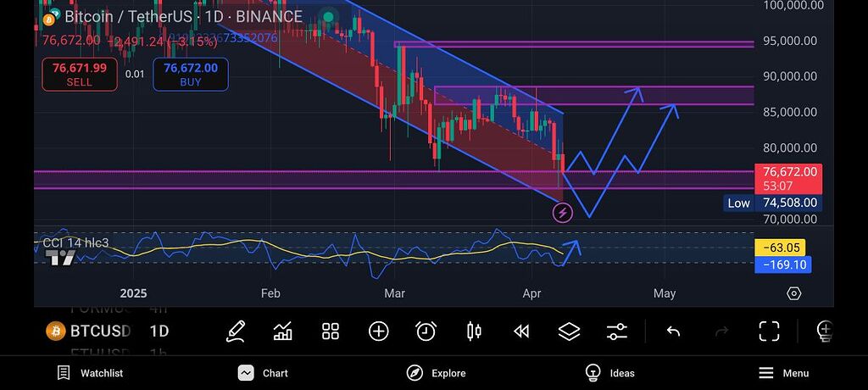Switch to the Explore tab
Image resolution: width=868 pixels, height=390 pixels.
[437, 373]
